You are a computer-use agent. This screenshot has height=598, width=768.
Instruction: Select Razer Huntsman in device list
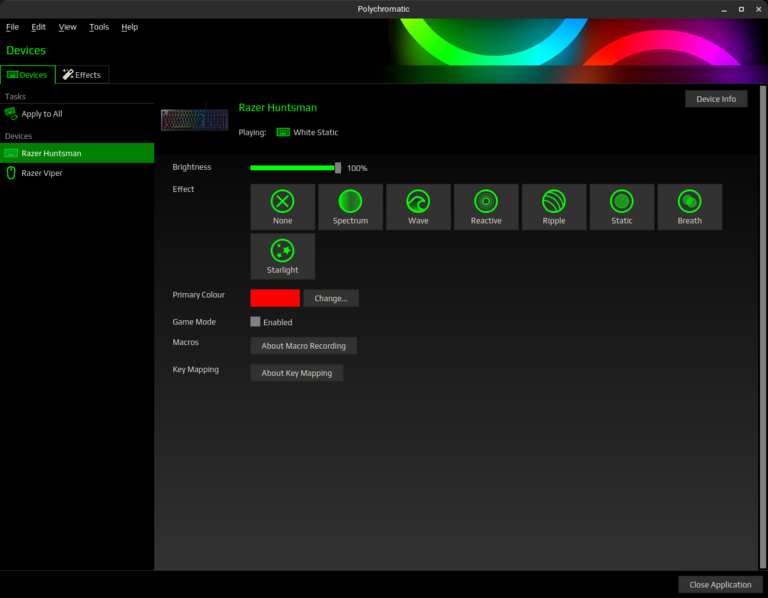77,153
